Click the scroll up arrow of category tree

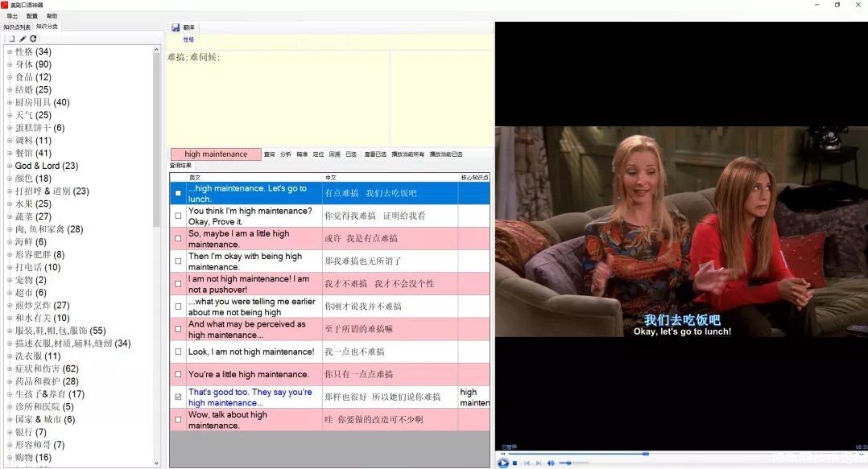157,50
